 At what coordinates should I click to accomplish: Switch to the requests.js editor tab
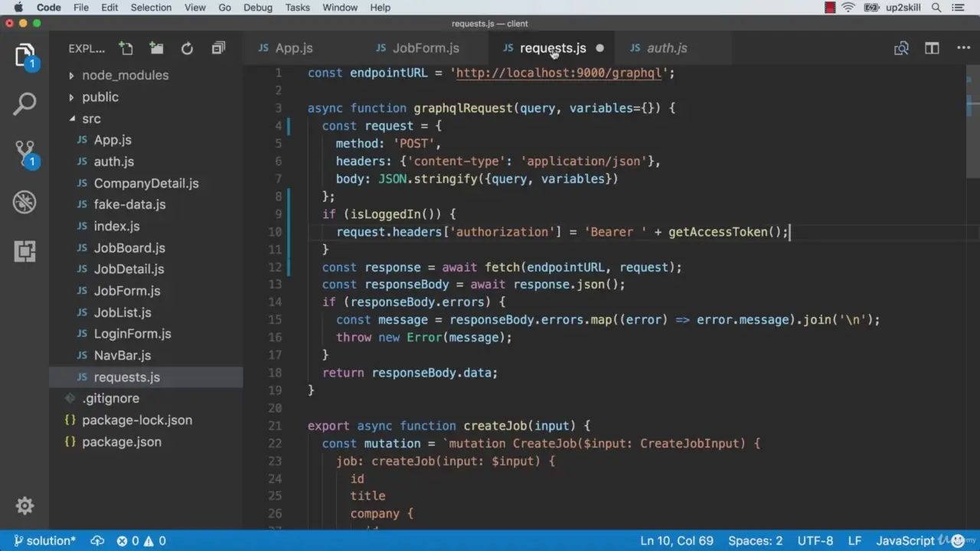(553, 48)
